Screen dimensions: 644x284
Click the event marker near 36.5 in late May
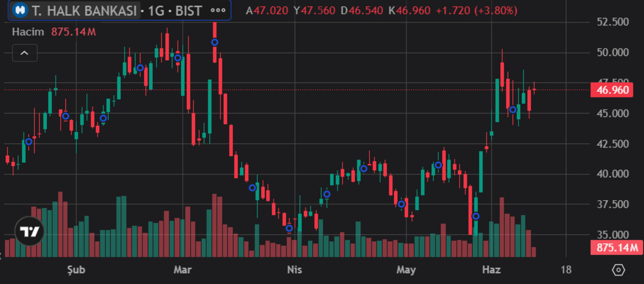pos(475,216)
